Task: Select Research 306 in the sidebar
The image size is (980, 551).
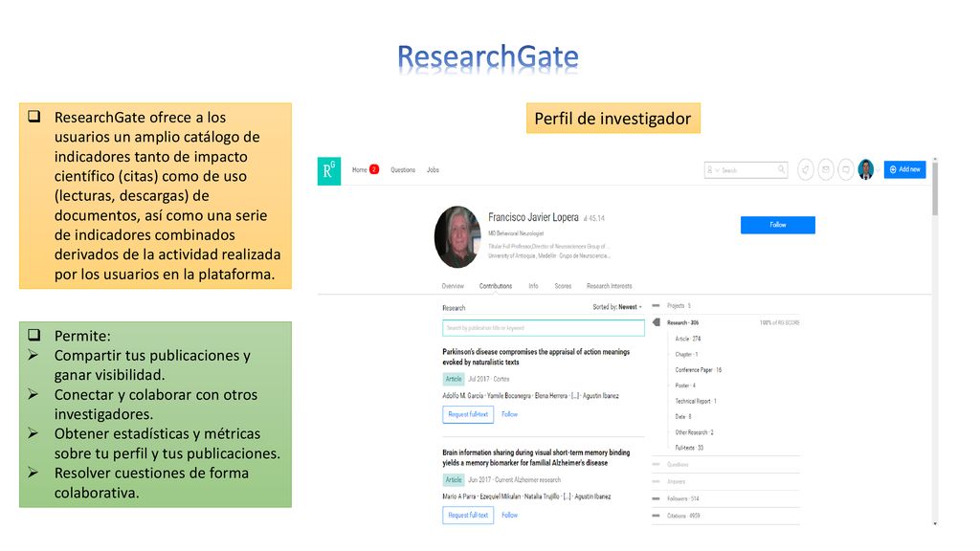Action: [682, 322]
